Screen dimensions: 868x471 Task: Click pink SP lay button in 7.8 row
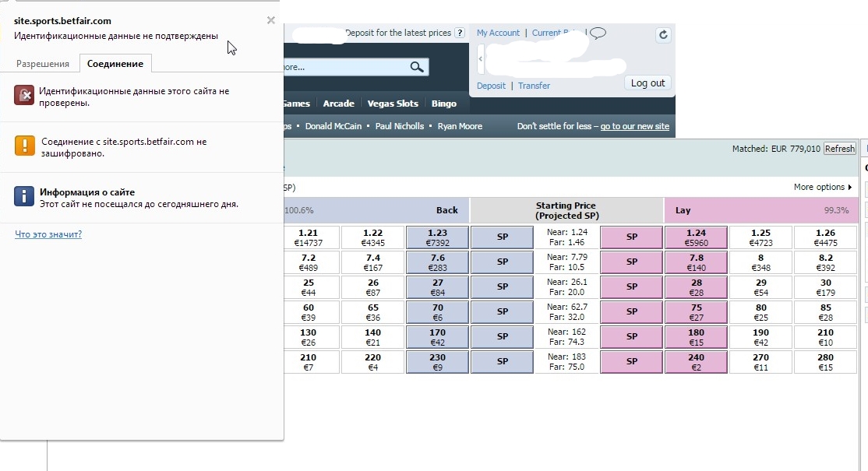pos(632,262)
